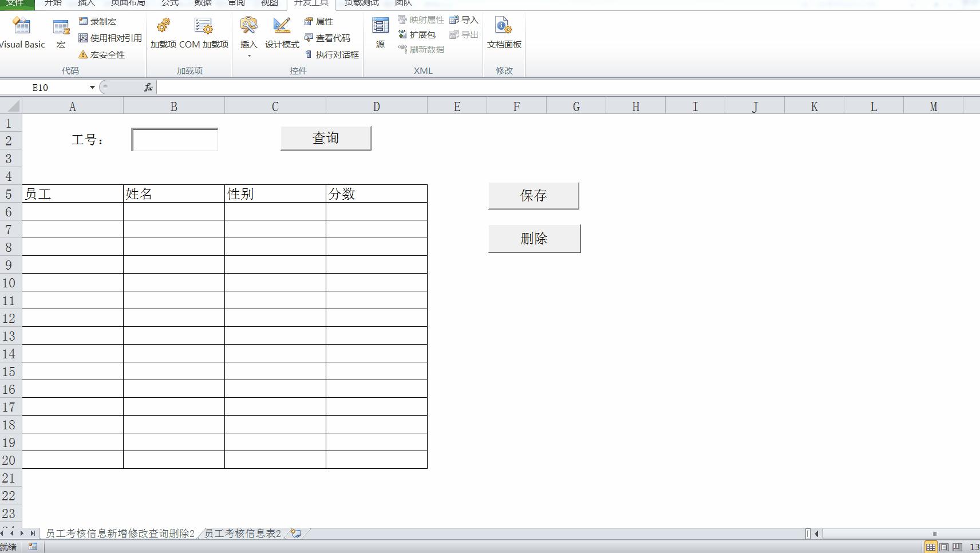The image size is (980, 553).
Task: Open the 属性 properties panel
Action: [308, 22]
